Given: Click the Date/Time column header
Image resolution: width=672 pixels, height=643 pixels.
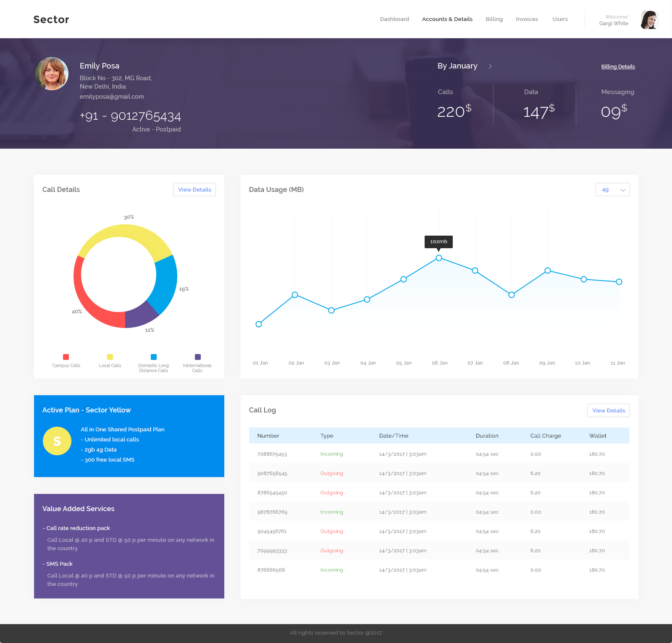Looking at the screenshot, I should pyautogui.click(x=394, y=436).
